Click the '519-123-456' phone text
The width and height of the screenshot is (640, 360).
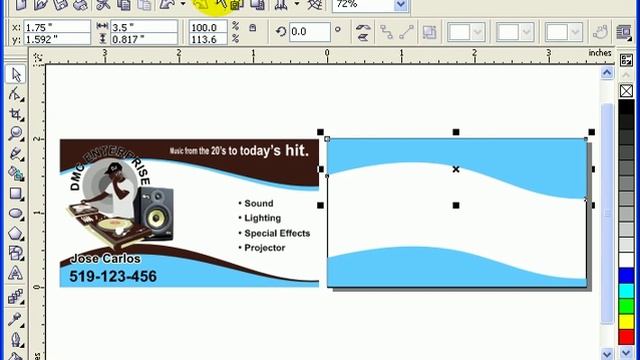point(113,276)
